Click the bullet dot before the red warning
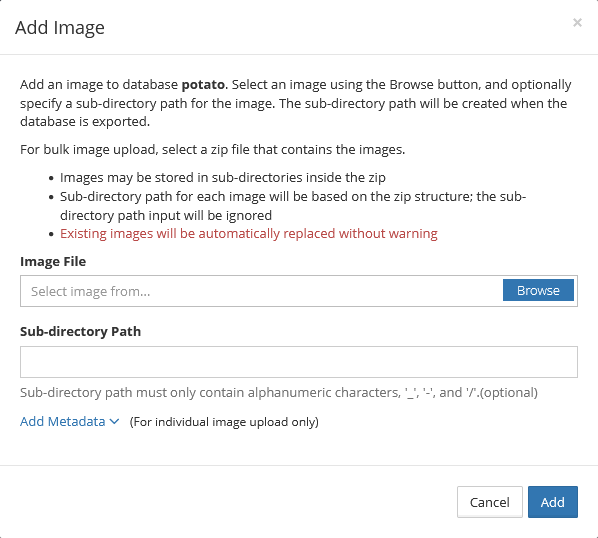Viewport: 598px width, 538px height. [51, 234]
